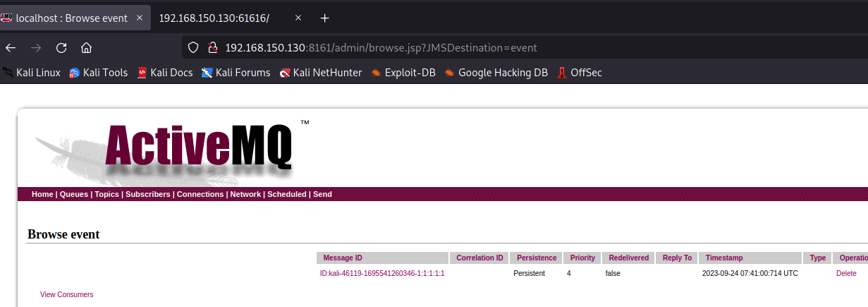Click the browser forward arrow
This screenshot has width=868, height=307.
[x=35, y=48]
